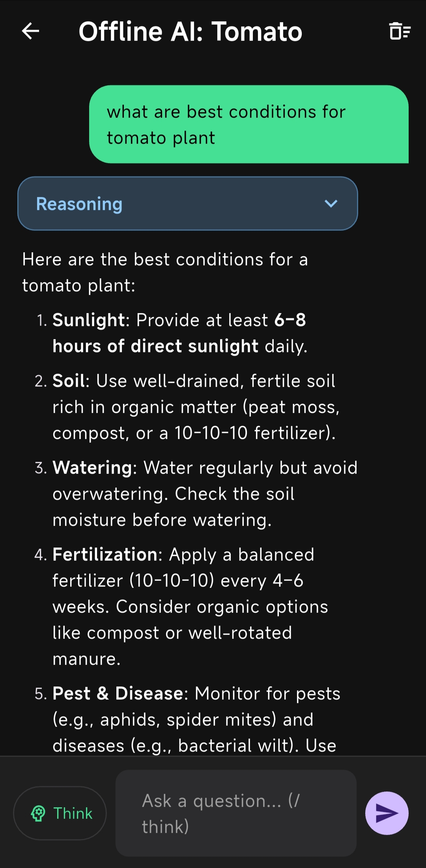Expand the Reasoning section chevron
Viewport: 426px width, 868px height.
click(x=331, y=204)
